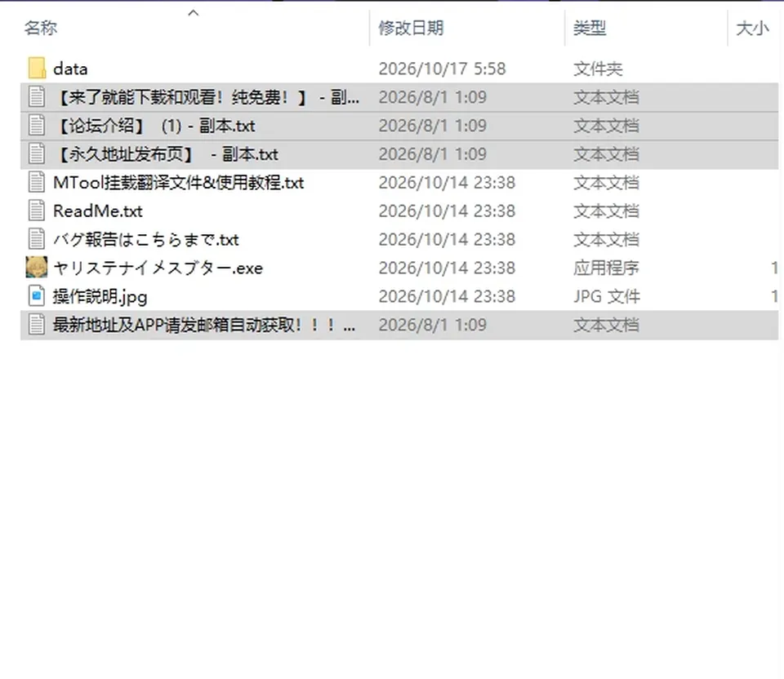This screenshot has height=679, width=784.
Task: Select バグ報告はこちらまで.txt file name
Action: (x=146, y=240)
